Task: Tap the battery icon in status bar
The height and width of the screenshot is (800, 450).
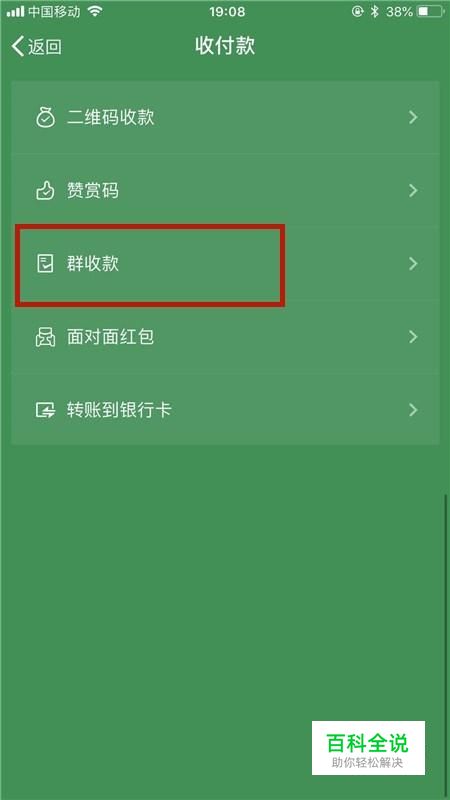Action: tap(430, 12)
